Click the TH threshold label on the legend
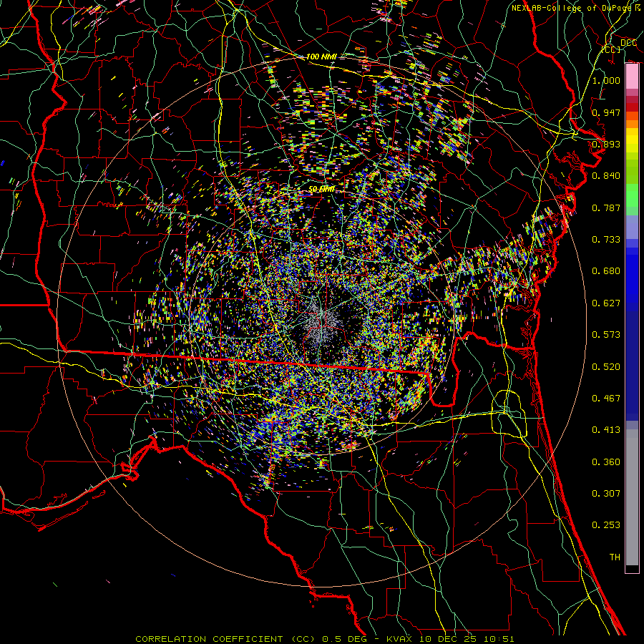644x644 pixels. 615,557
